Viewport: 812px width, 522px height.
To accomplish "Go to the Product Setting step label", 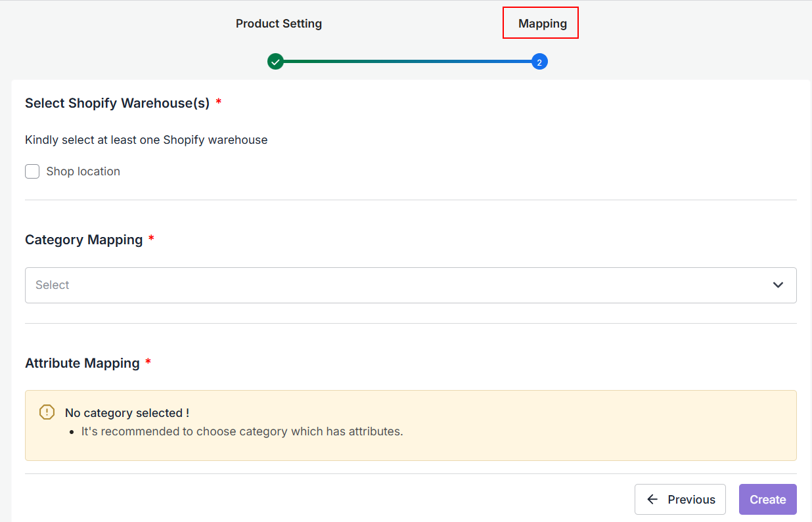I will pyautogui.click(x=279, y=24).
